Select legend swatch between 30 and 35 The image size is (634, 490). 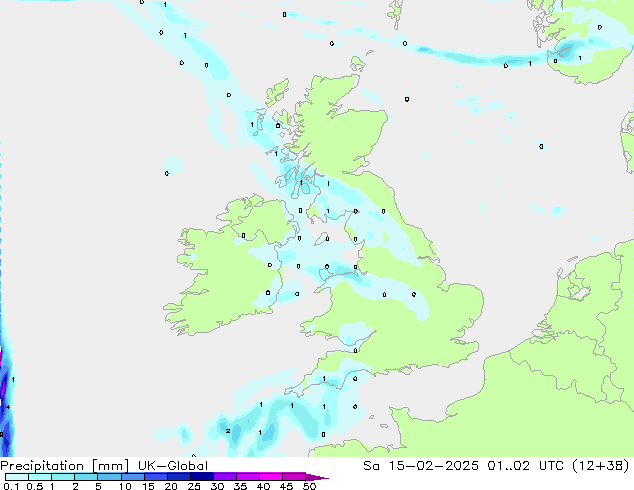(224, 477)
